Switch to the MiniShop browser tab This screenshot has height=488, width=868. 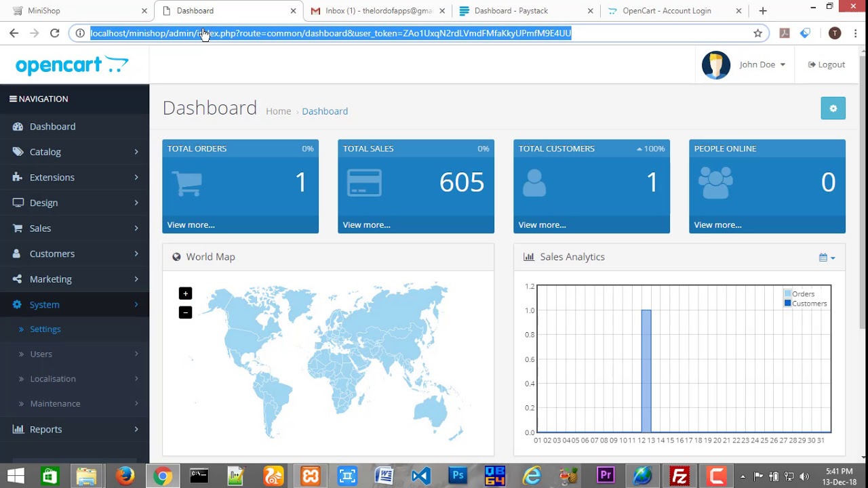coord(77,11)
